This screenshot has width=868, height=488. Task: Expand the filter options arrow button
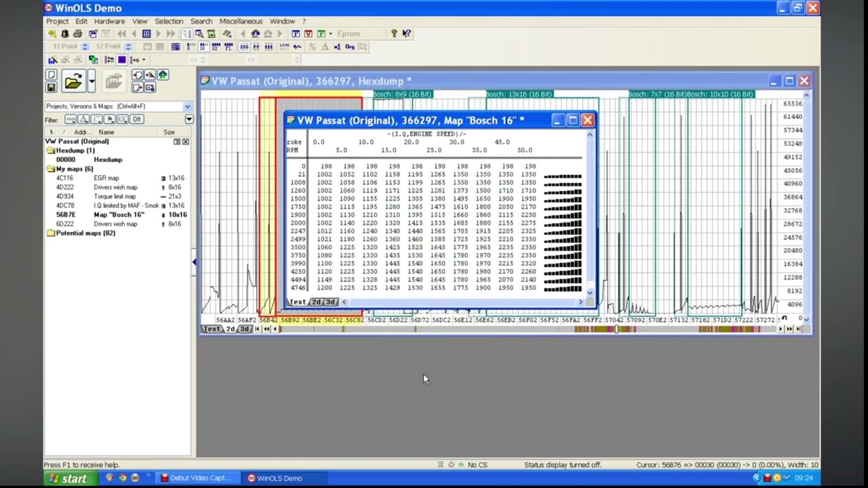(189, 119)
